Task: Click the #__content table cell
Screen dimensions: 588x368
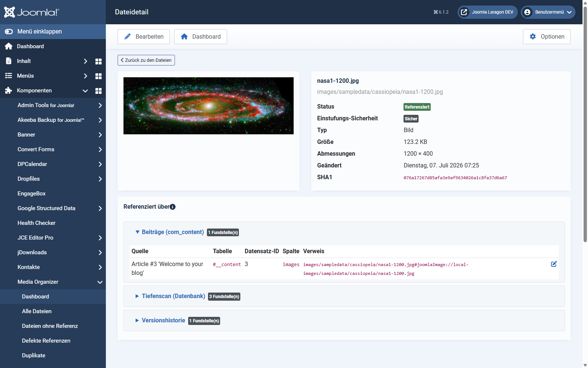Action: click(227, 265)
